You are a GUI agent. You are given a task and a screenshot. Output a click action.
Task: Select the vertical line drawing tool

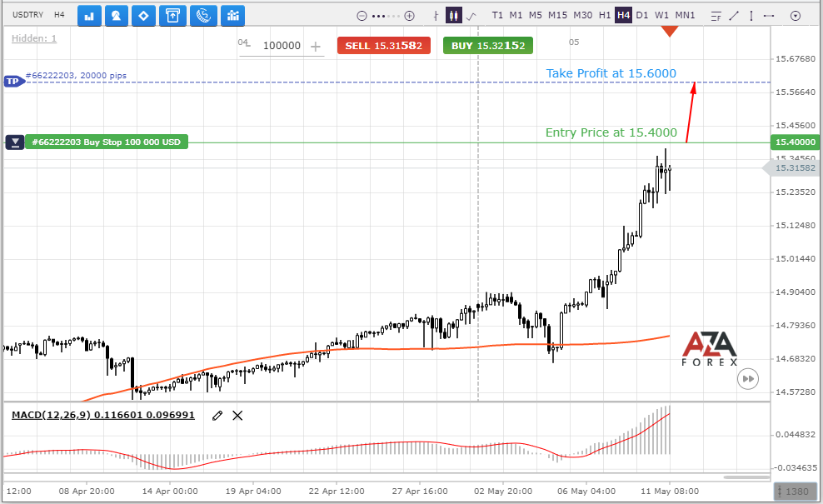tap(751, 17)
